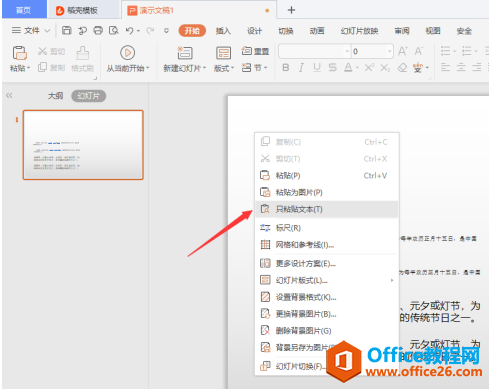Toggle Bold formatting
This screenshot has height=389, width=489.
286,68
